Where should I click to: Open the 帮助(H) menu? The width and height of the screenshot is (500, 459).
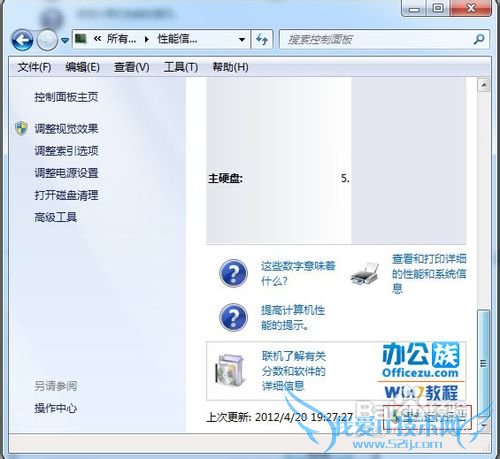230,67
